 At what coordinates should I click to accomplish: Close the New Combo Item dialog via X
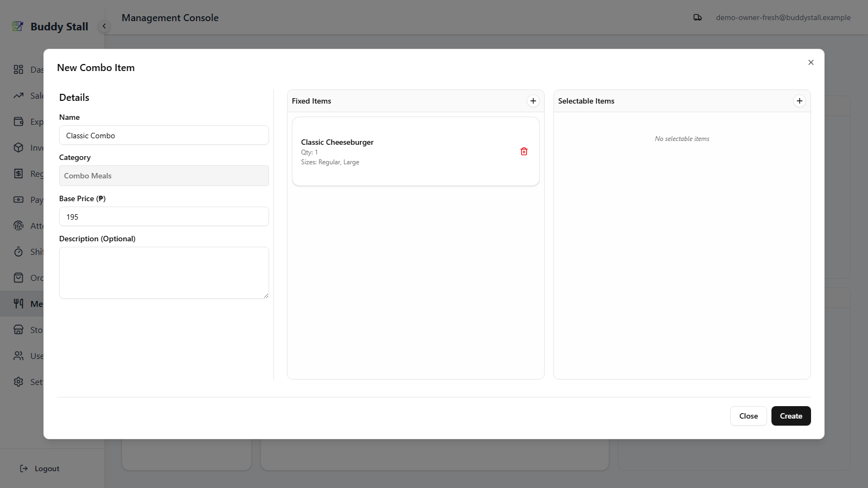[811, 62]
